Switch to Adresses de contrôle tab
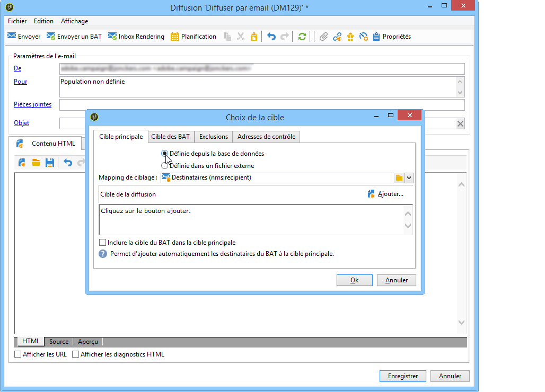 click(x=266, y=137)
